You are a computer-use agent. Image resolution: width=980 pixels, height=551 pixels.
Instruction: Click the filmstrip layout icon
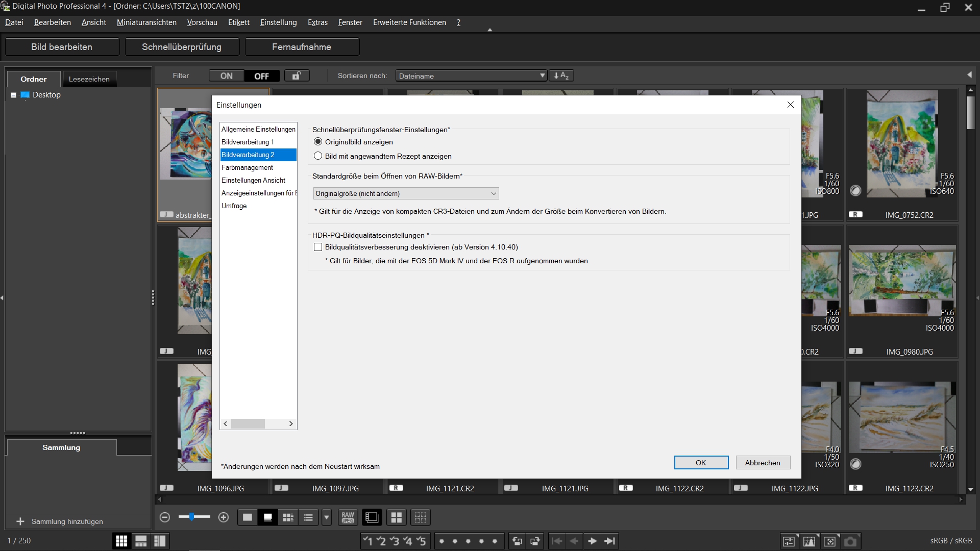pyautogui.click(x=372, y=517)
